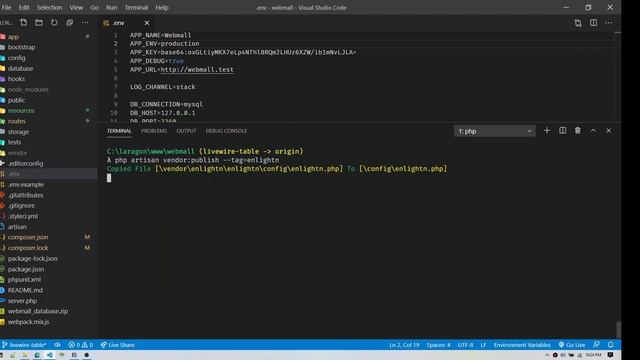The height and width of the screenshot is (360, 640).
Task: Expand the storage folder
Action: tap(48, 132)
